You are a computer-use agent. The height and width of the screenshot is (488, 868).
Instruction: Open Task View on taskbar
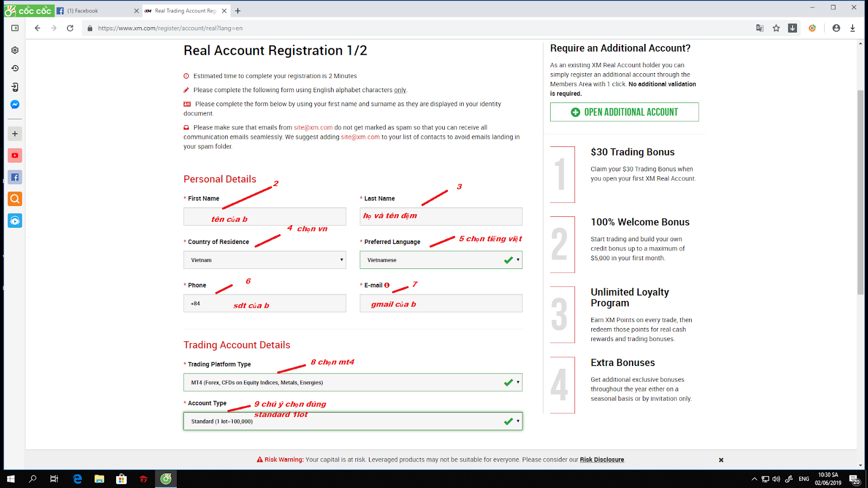(x=54, y=479)
